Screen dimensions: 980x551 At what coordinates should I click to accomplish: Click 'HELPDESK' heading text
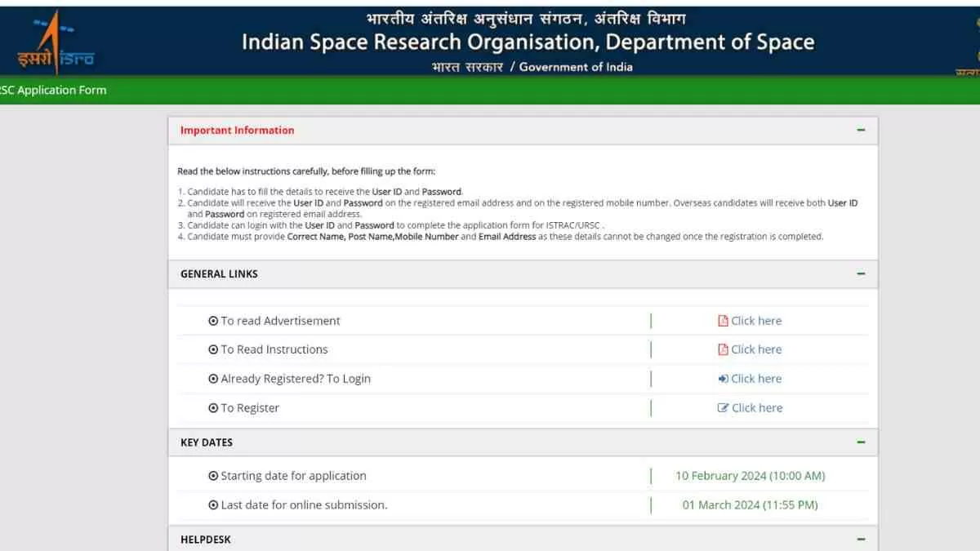point(206,540)
